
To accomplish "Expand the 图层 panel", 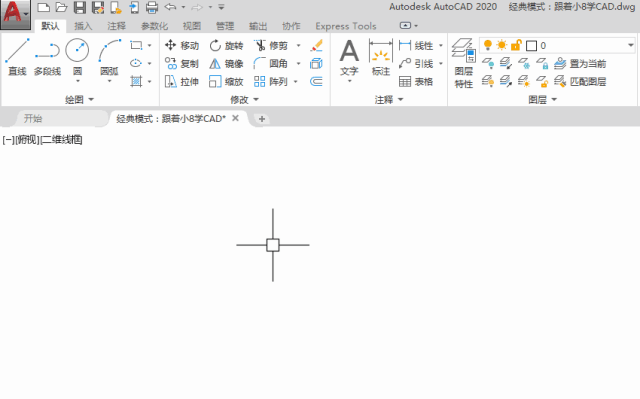I will click(x=542, y=100).
